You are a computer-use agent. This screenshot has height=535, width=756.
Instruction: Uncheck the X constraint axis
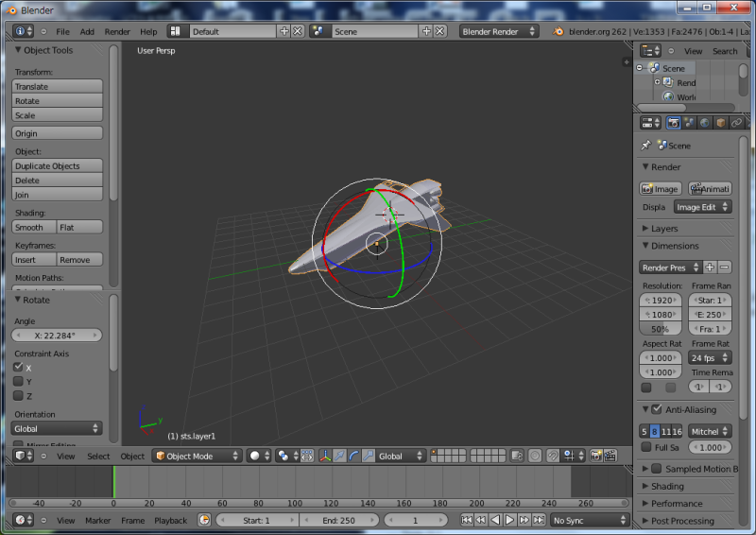[x=18, y=367]
